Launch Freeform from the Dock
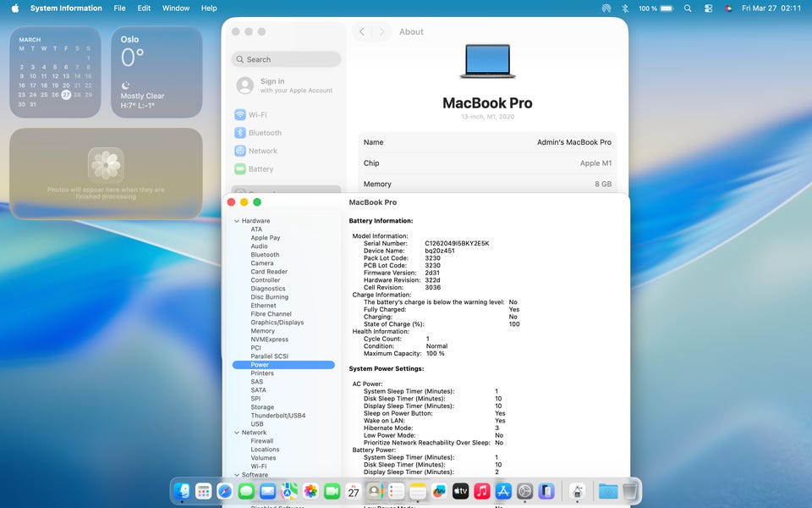The height and width of the screenshot is (508, 812). (x=439, y=490)
